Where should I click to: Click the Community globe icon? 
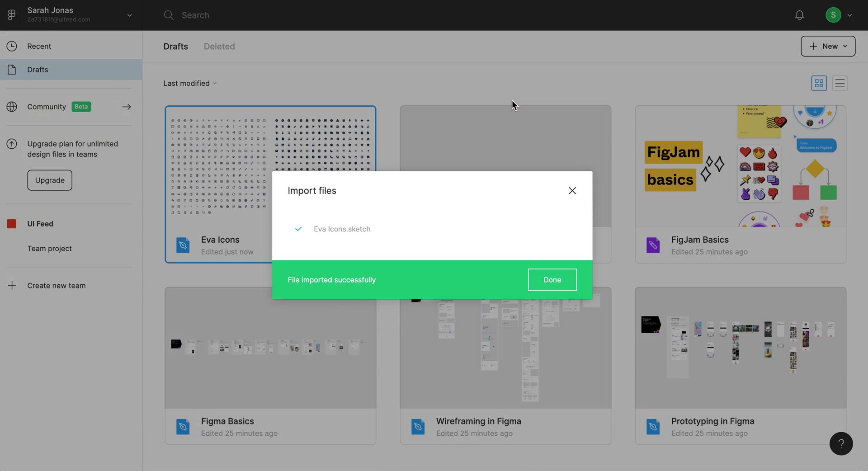tap(12, 107)
